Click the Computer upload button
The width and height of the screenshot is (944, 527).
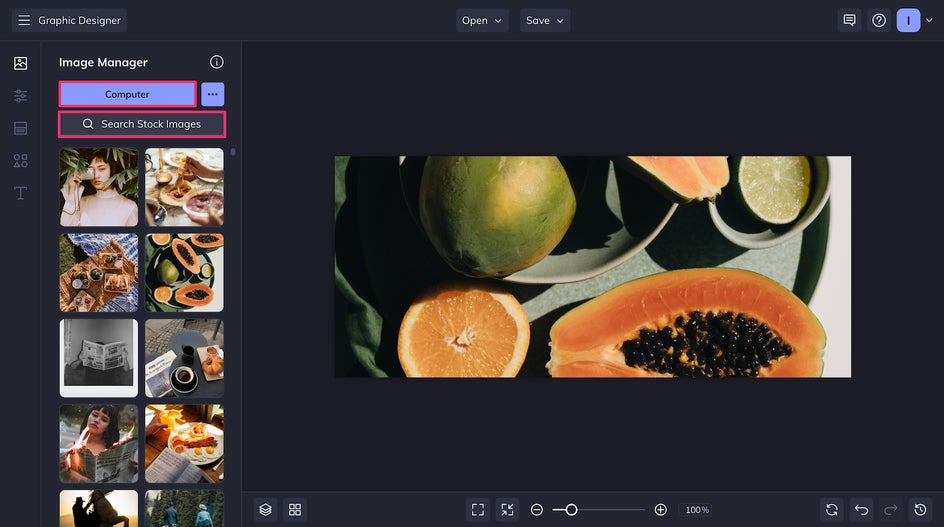(128, 95)
